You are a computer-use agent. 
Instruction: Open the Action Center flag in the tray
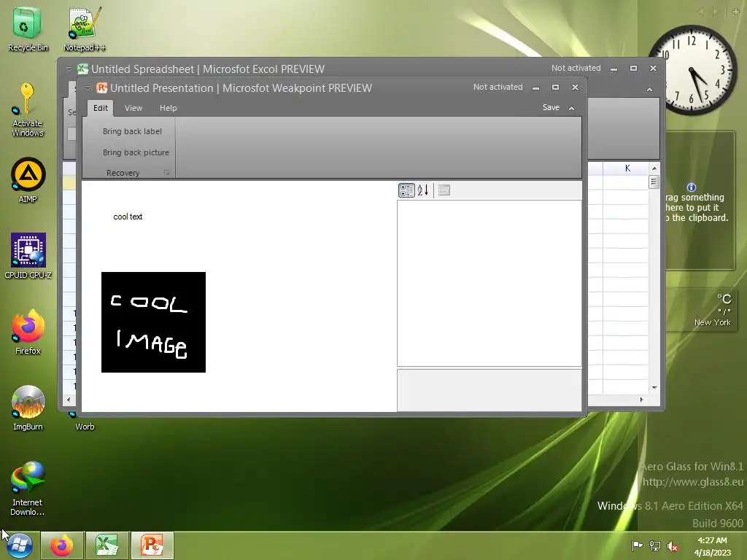pyautogui.click(x=636, y=546)
